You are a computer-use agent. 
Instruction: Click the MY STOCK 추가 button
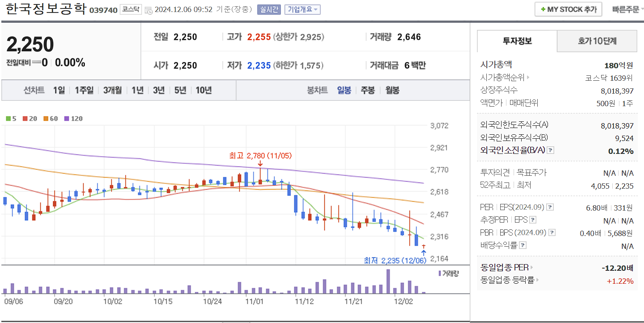point(568,9)
